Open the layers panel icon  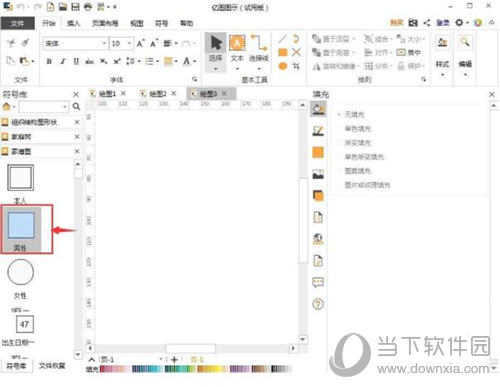(x=318, y=196)
